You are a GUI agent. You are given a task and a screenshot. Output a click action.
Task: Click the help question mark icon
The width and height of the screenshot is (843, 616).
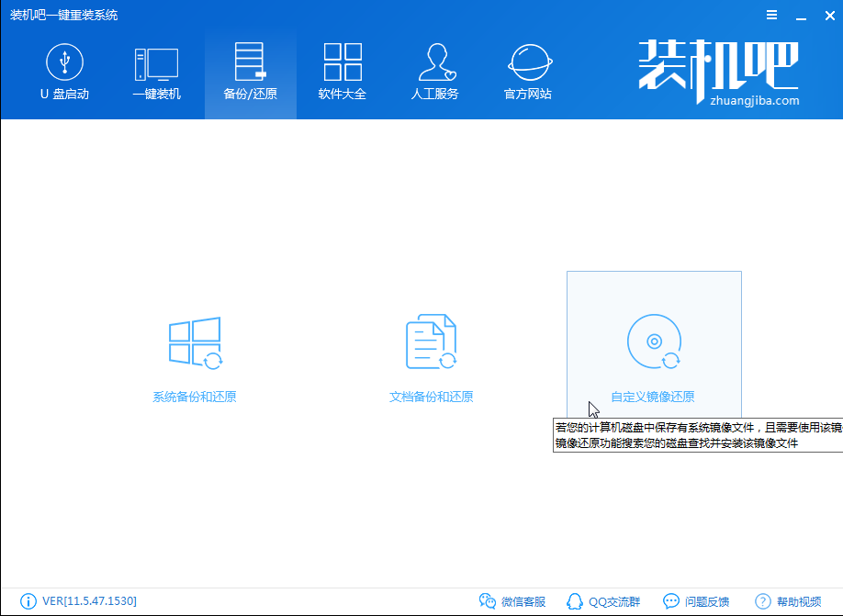coord(763,601)
